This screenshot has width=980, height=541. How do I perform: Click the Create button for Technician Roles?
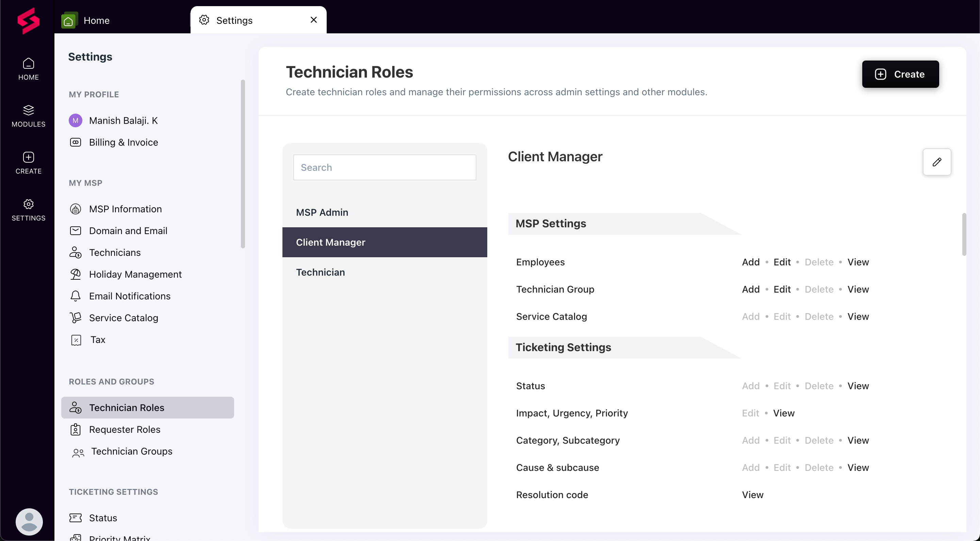900,74
